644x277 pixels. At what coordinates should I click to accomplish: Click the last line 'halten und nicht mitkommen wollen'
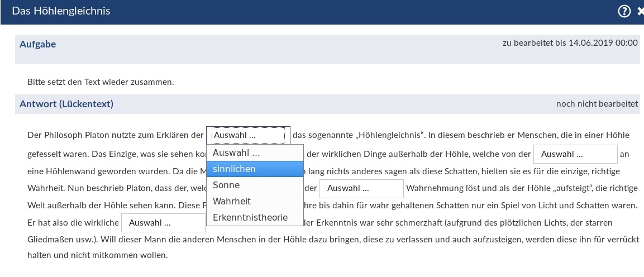tap(97, 256)
